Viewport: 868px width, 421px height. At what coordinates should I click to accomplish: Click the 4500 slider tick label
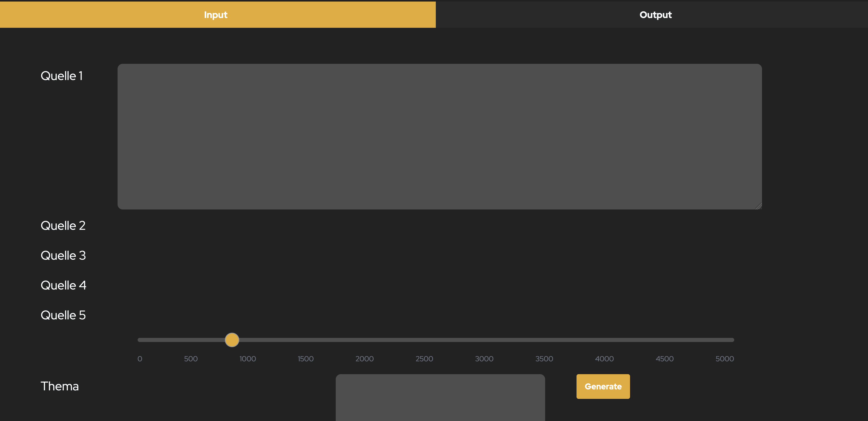tap(665, 359)
